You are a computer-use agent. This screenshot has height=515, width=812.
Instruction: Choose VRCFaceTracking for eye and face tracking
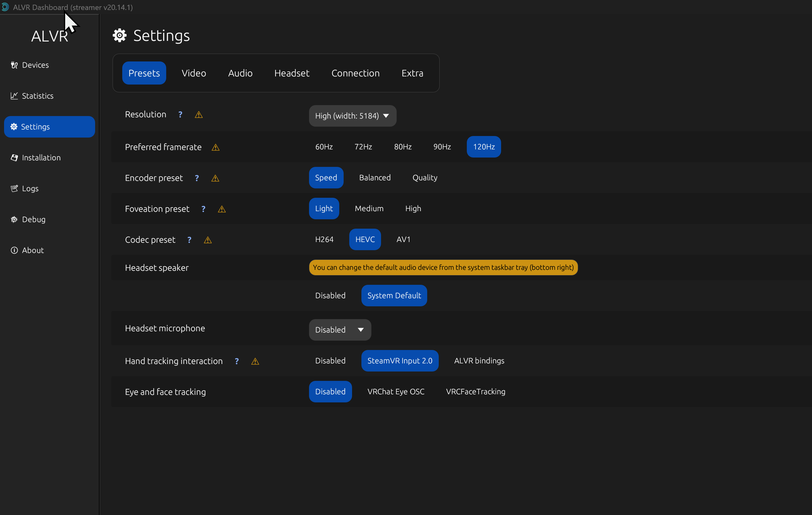click(x=476, y=391)
